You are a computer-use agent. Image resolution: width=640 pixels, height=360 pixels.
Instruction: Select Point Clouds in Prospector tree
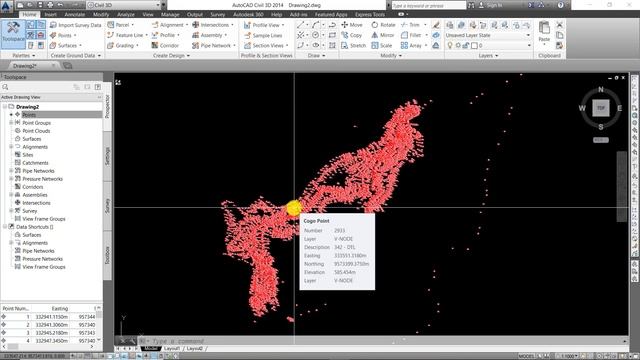[36, 131]
